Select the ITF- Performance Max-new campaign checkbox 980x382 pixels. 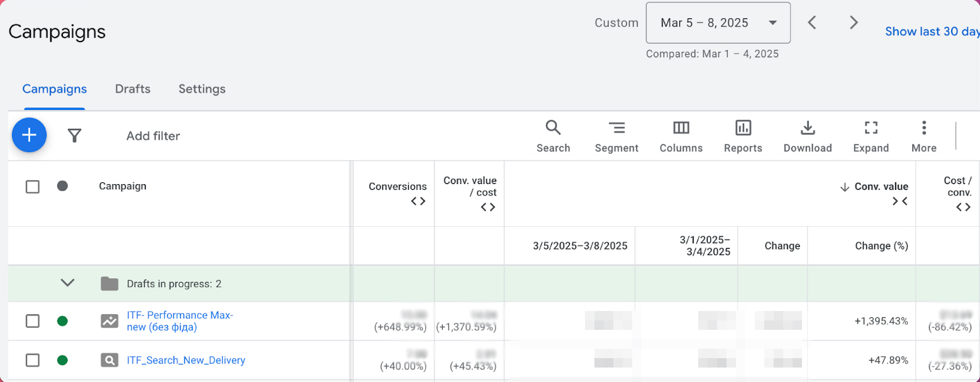pos(33,321)
